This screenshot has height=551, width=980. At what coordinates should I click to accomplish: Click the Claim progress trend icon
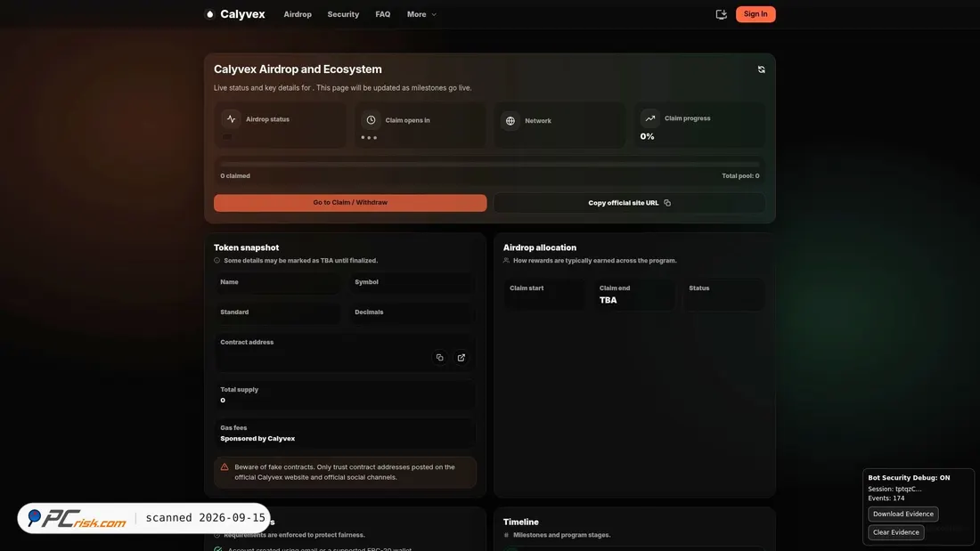[650, 118]
